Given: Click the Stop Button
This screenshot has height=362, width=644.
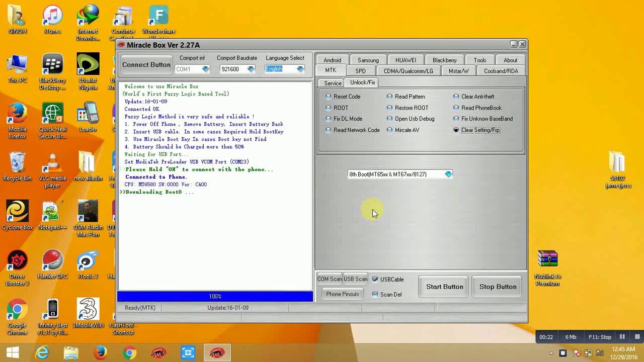Looking at the screenshot, I should (498, 287).
